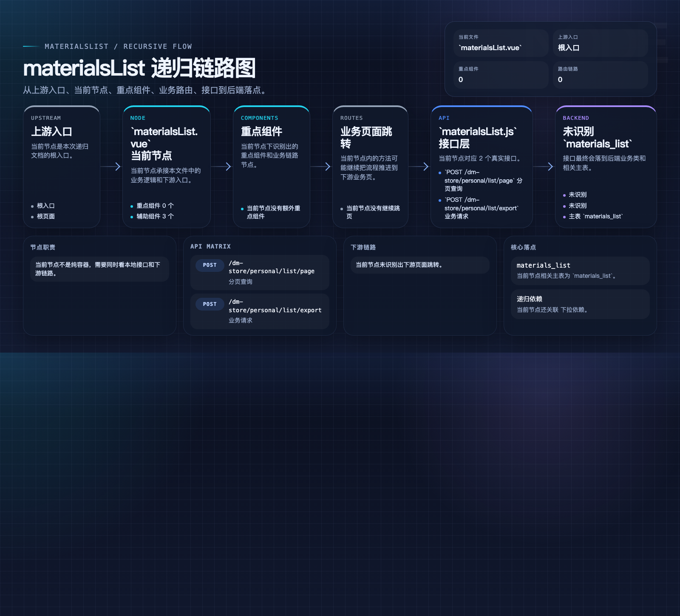Click the API MATRIX panel heading
This screenshot has width=680, height=616.
click(x=210, y=246)
